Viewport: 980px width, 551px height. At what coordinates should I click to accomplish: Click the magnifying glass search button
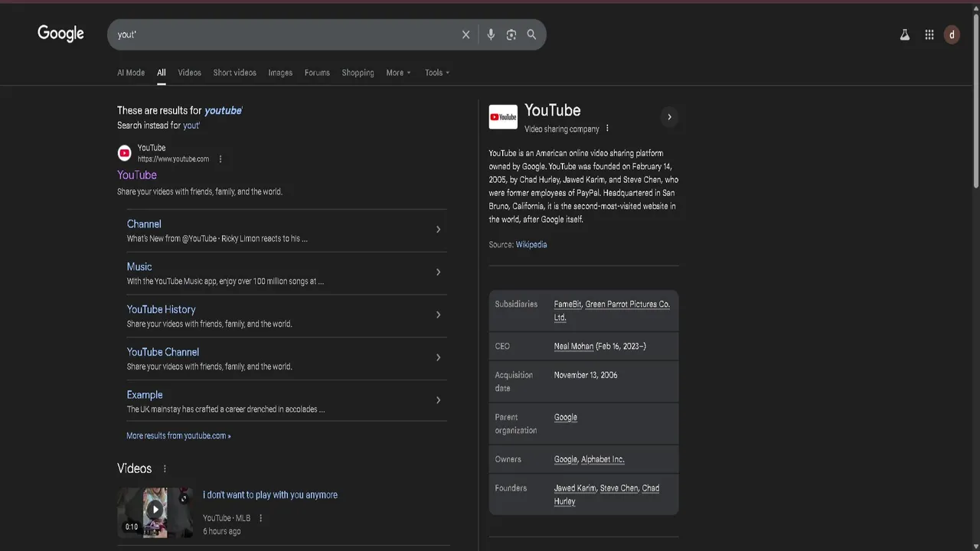(531, 34)
